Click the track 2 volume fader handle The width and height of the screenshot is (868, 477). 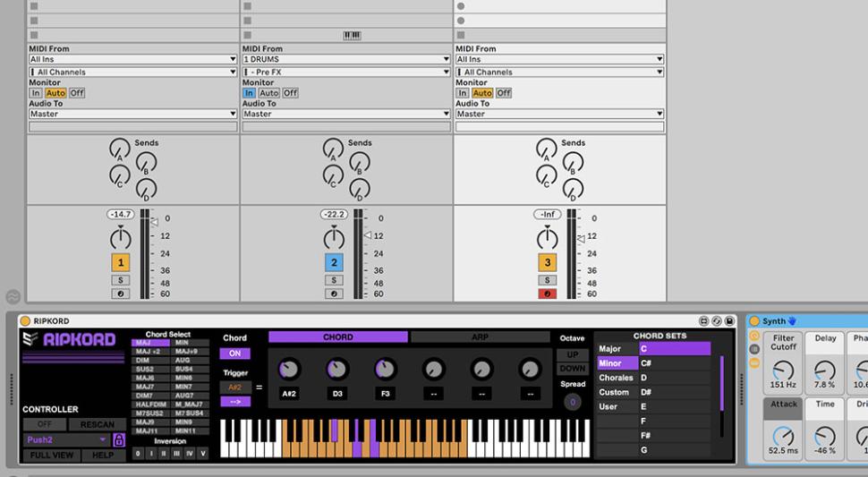pyautogui.click(x=368, y=235)
